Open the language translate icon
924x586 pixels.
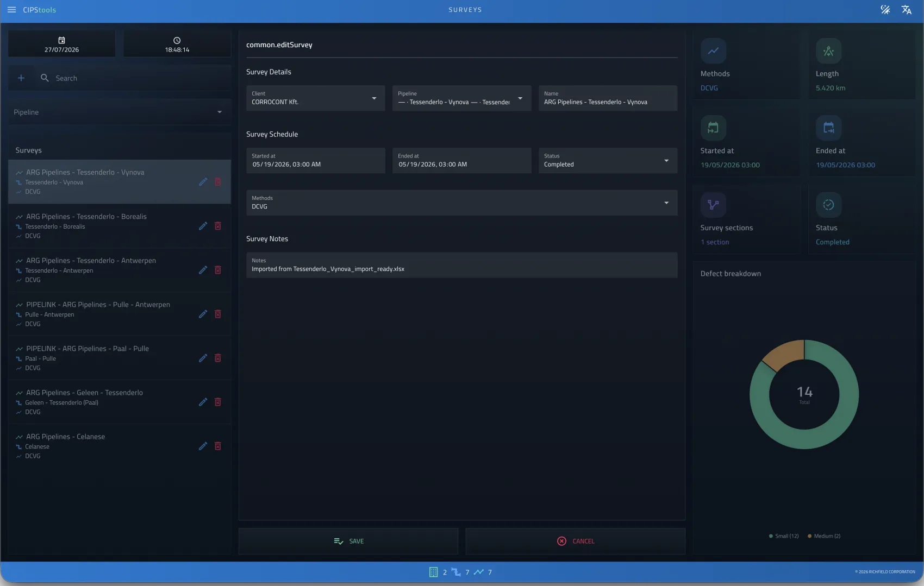tap(907, 10)
